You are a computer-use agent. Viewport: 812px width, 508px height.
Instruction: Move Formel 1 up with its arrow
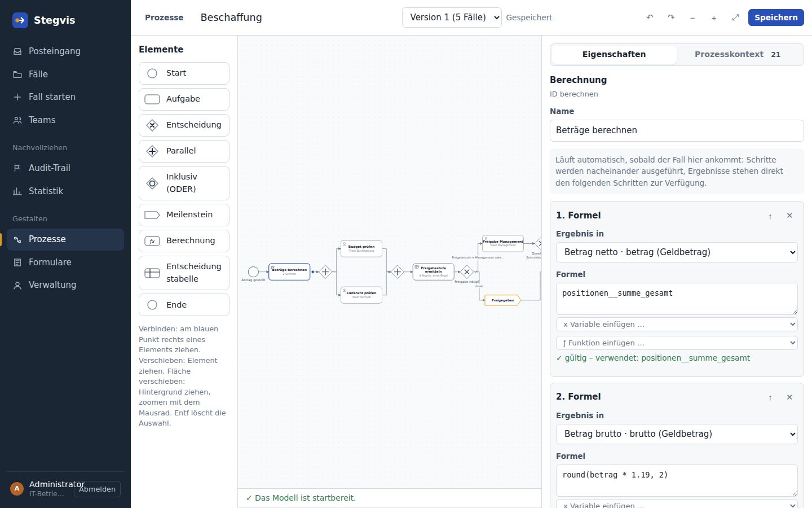pos(770,216)
